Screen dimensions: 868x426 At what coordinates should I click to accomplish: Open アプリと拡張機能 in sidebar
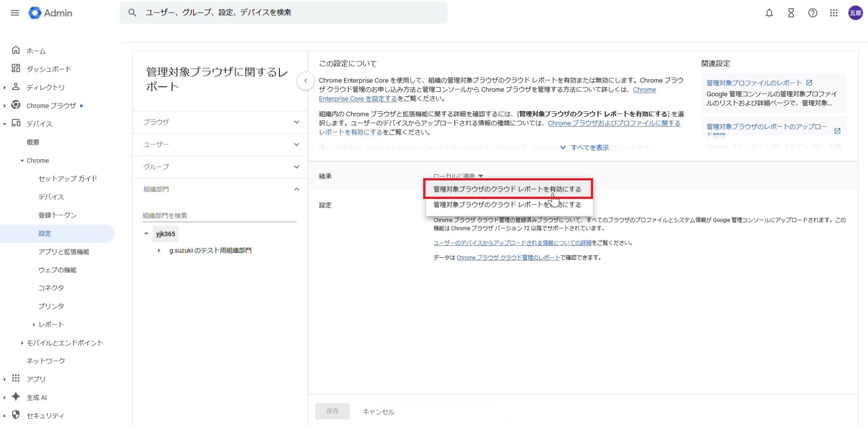(64, 252)
